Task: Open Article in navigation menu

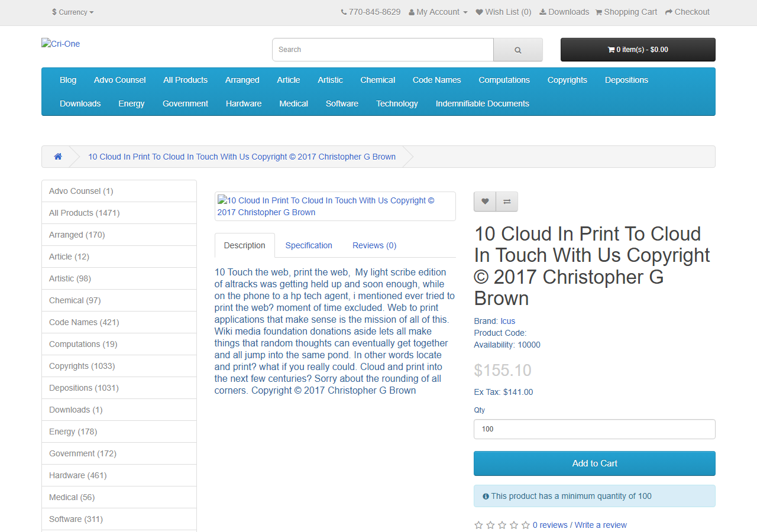Action: tap(289, 80)
